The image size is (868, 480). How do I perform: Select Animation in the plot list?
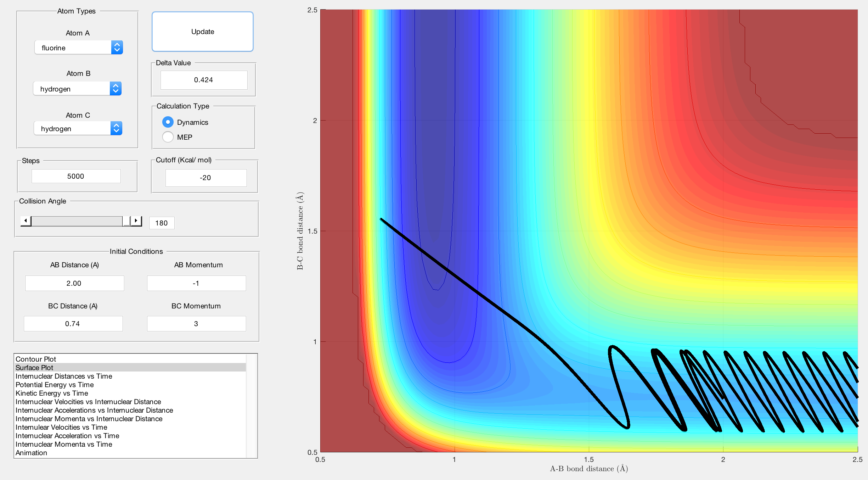click(x=31, y=453)
